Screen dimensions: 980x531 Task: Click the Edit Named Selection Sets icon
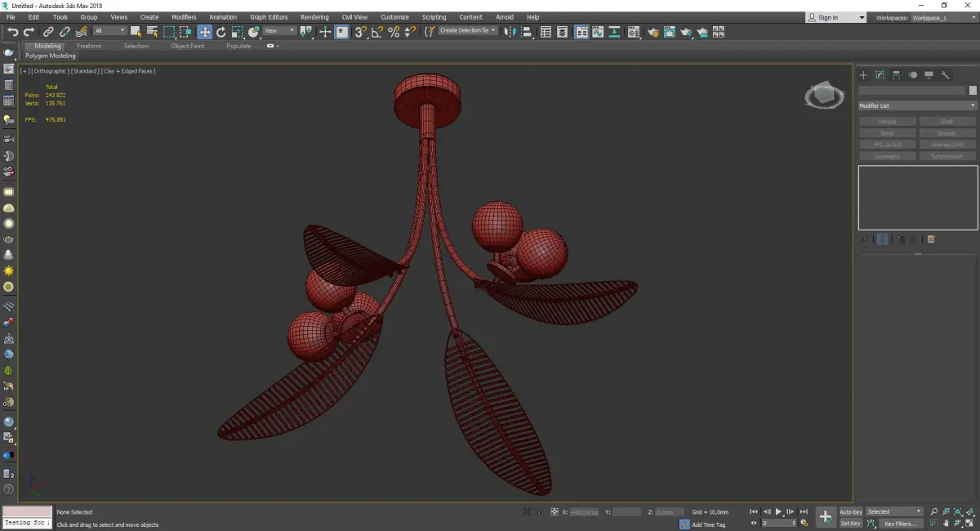(430, 32)
